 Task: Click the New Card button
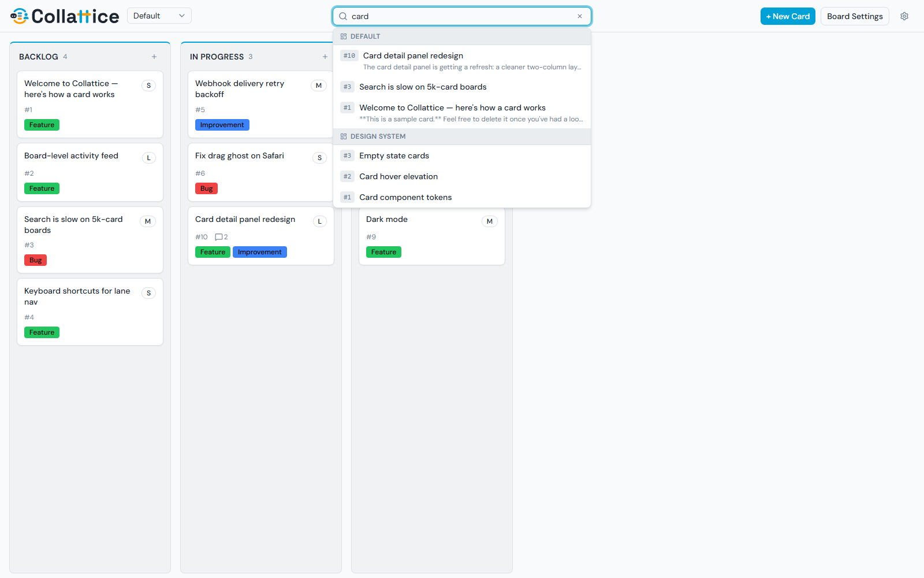coord(788,16)
